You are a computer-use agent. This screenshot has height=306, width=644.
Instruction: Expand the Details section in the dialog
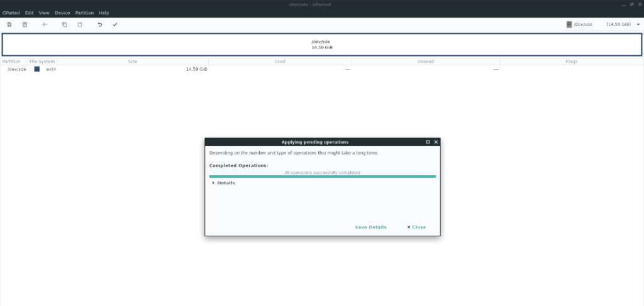[223, 183]
